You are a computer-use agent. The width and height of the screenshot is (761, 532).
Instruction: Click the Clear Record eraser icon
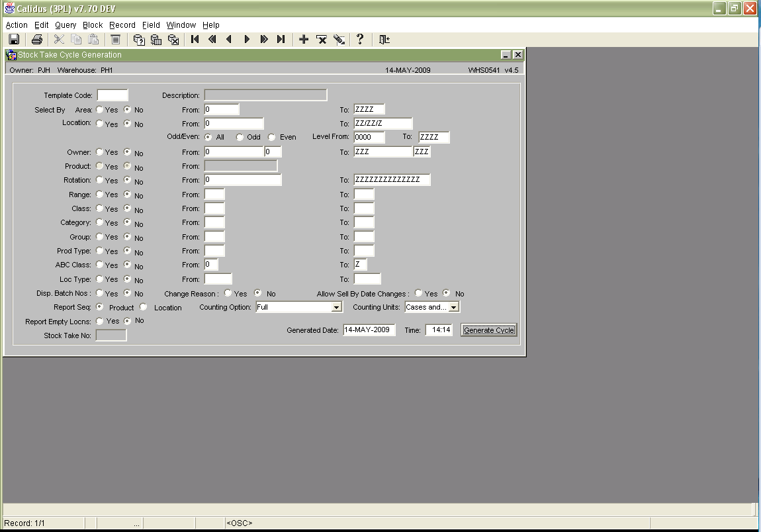point(339,39)
